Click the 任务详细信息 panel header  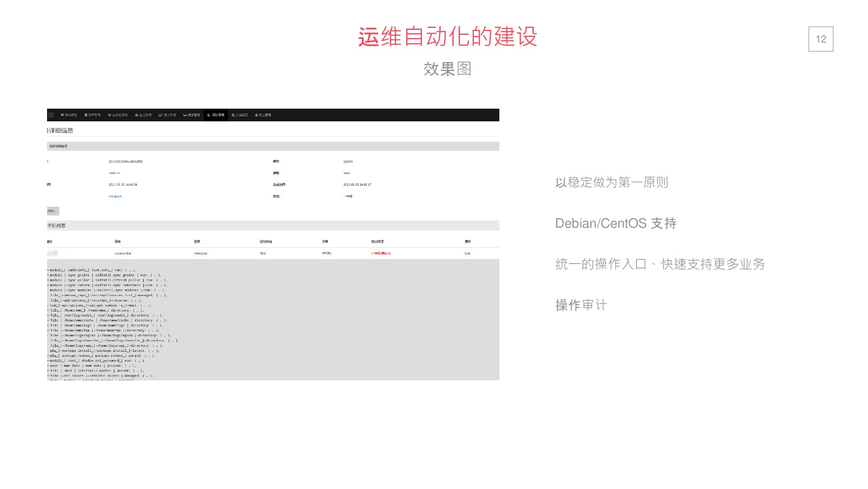click(x=273, y=146)
